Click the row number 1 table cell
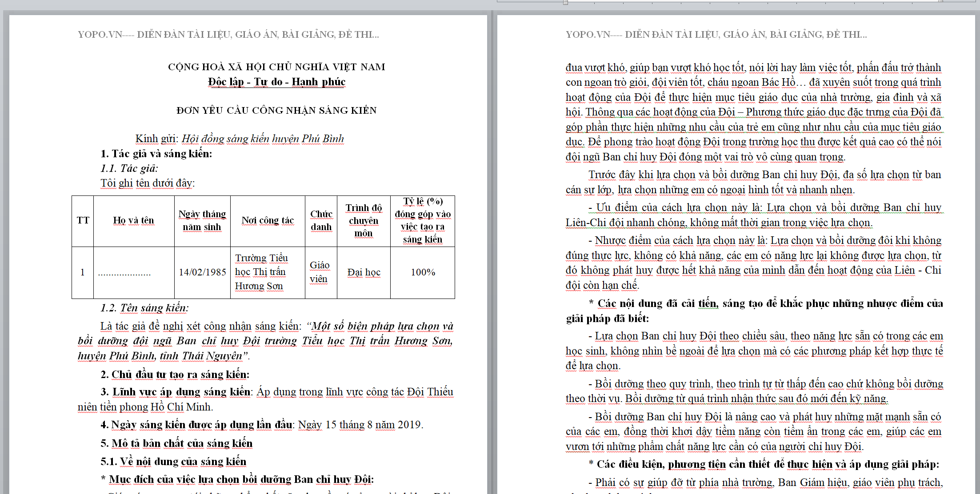This screenshot has width=980, height=494. tap(83, 272)
